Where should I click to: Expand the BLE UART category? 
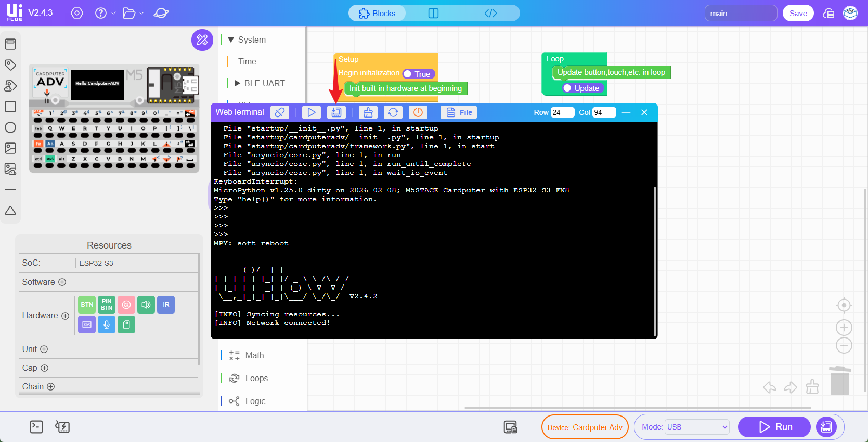[237, 83]
